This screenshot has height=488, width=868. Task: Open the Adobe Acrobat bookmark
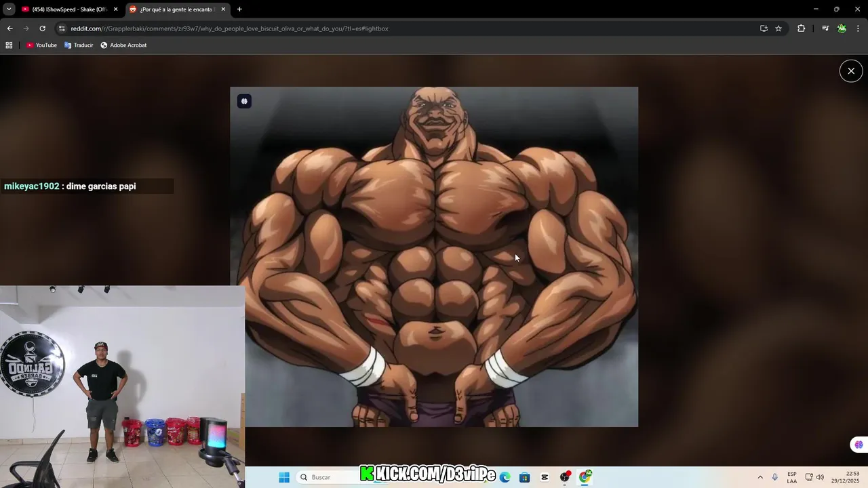click(x=123, y=45)
